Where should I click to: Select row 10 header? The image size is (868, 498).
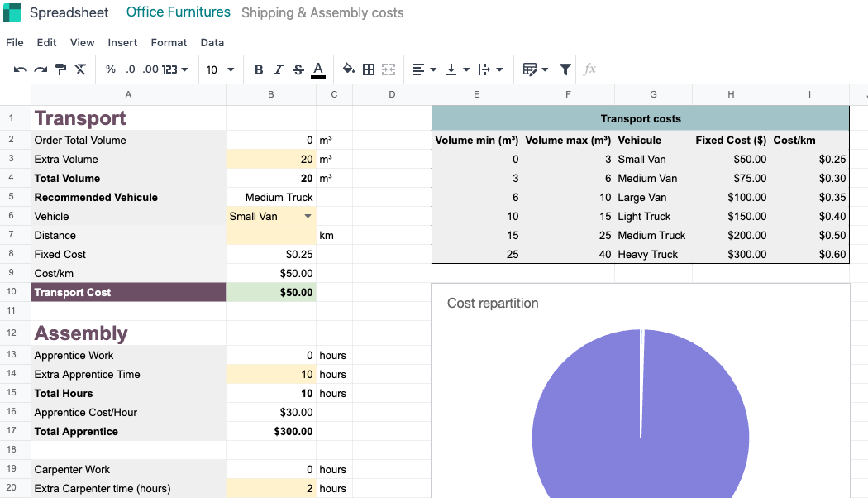point(11,291)
